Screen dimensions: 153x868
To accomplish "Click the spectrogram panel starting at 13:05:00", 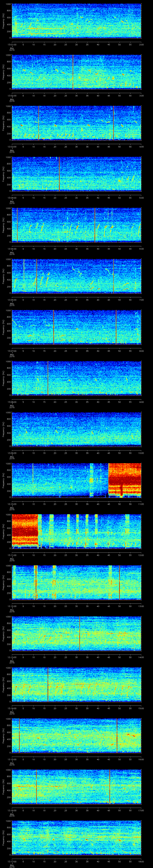I will [77, 225].
